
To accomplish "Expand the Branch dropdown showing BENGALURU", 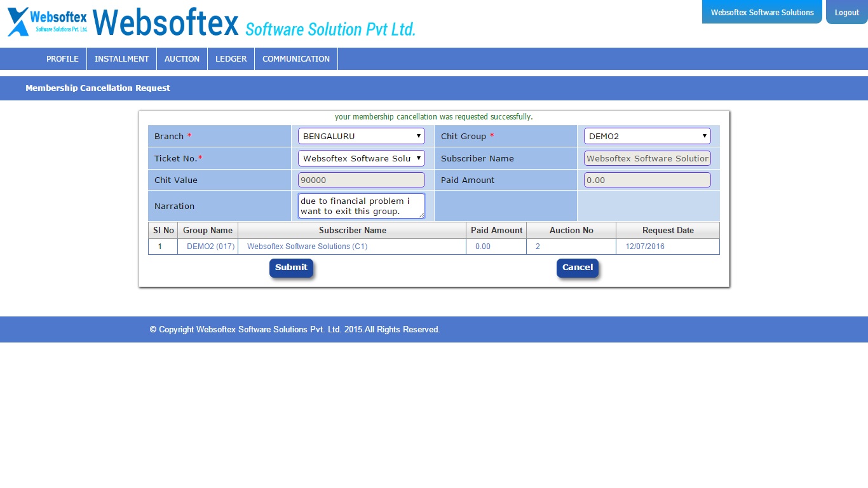I will pos(362,136).
